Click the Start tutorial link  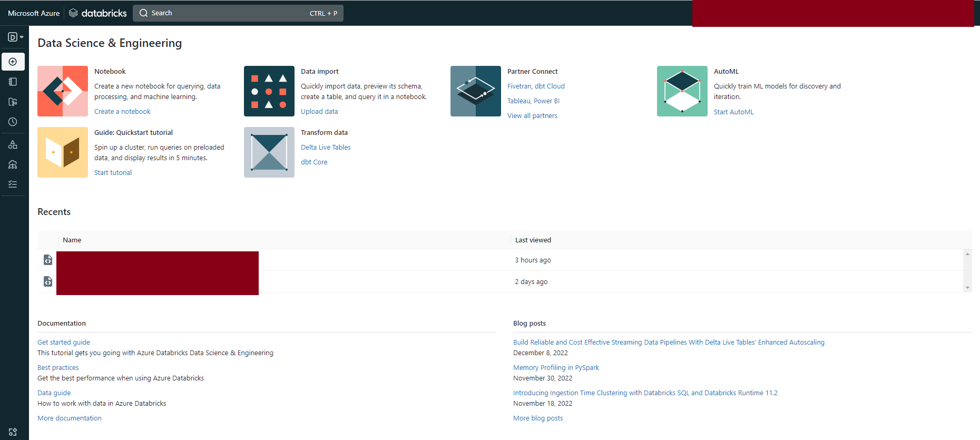click(x=113, y=173)
